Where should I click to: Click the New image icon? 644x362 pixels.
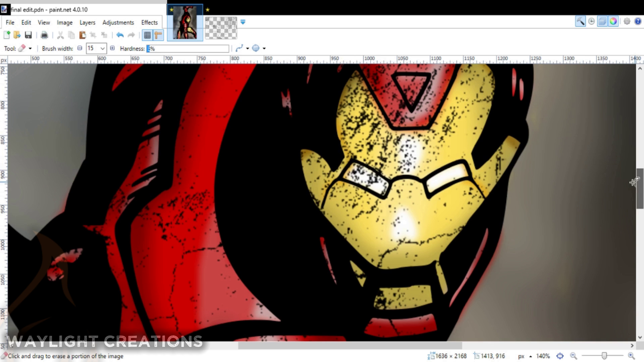7,35
